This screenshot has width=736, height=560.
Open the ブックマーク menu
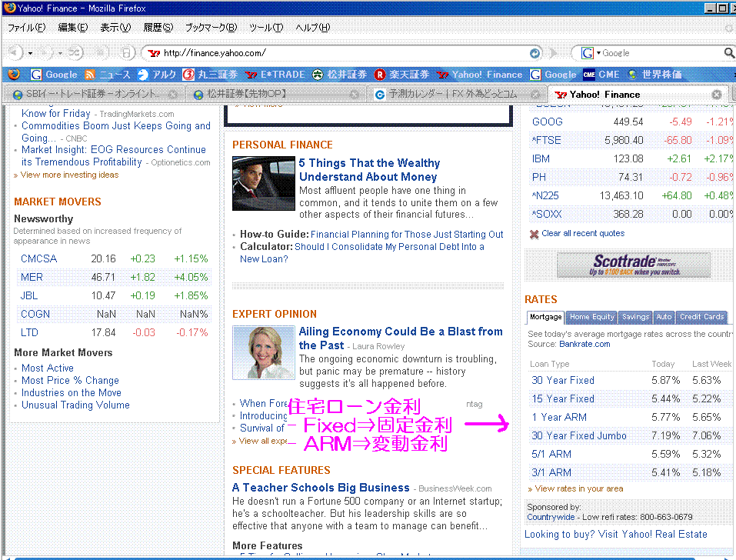(210, 28)
